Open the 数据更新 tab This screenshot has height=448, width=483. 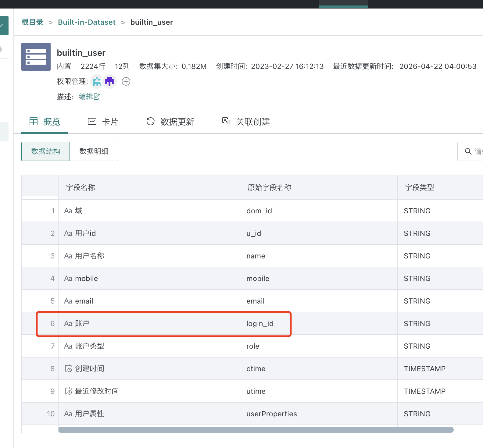(170, 122)
